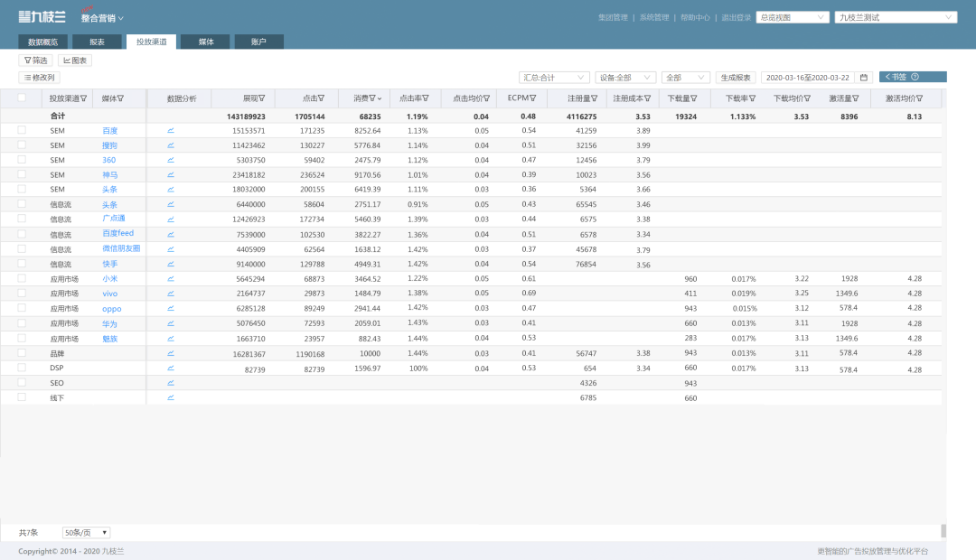Open data analysis chart for 微信朋友圈 row

pos(171,249)
